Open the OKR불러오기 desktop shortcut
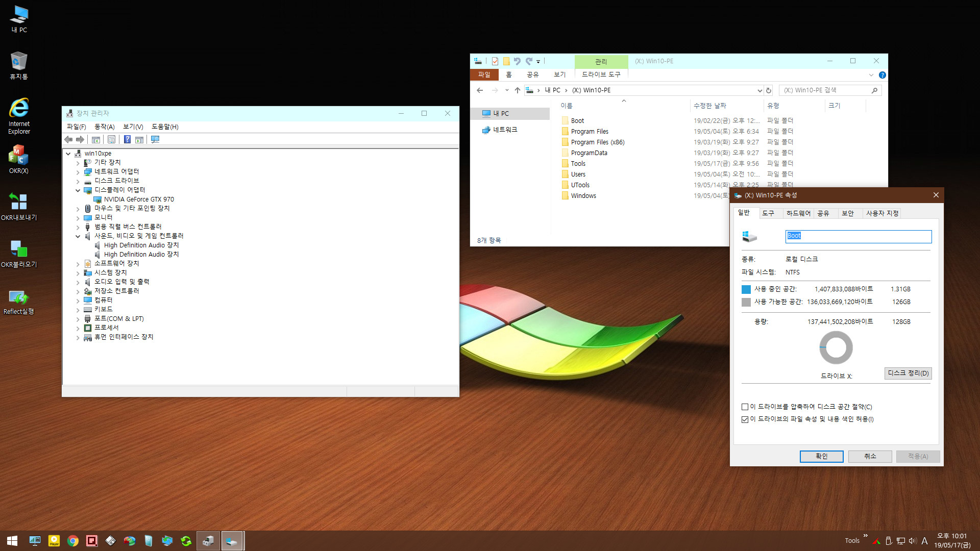 [19, 253]
